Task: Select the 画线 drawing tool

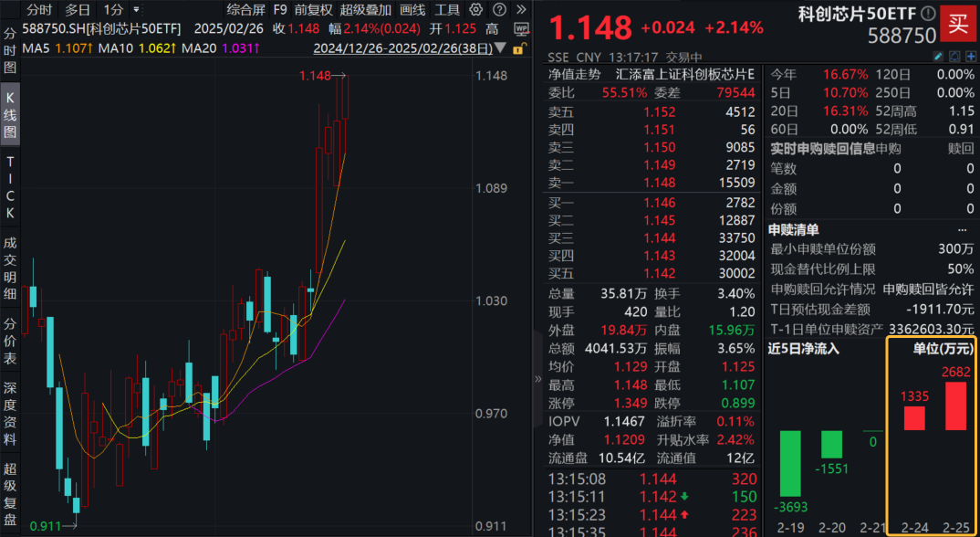Action: pyautogui.click(x=411, y=10)
